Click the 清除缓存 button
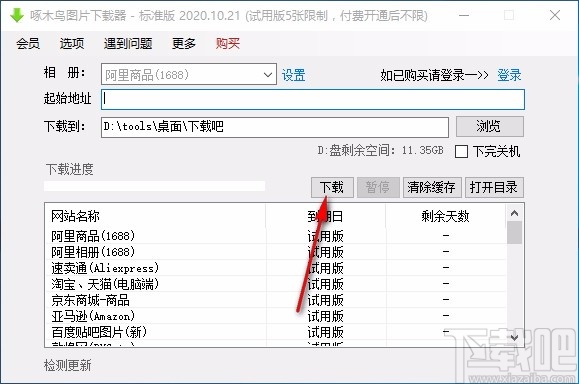Viewport: 579px width, 384px height. click(432, 187)
